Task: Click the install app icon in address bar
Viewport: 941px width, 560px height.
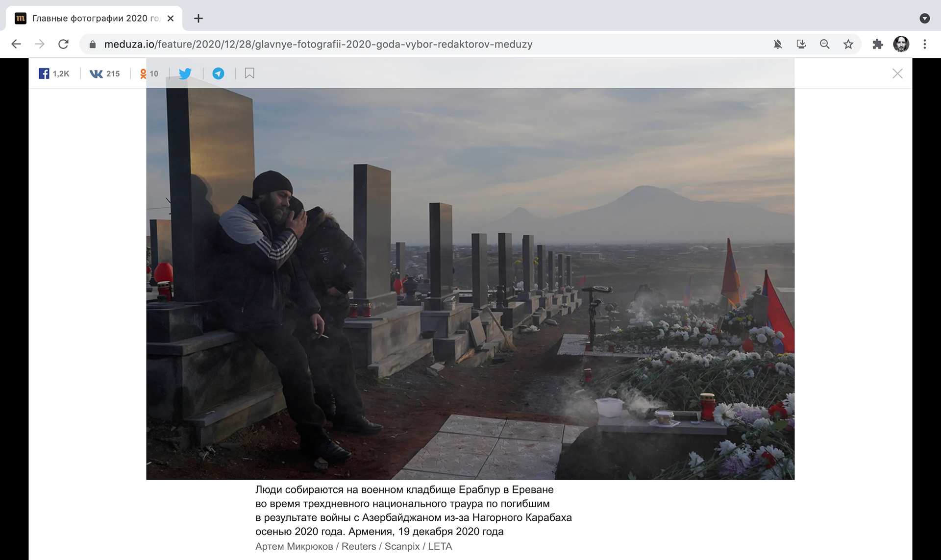Action: click(x=801, y=44)
